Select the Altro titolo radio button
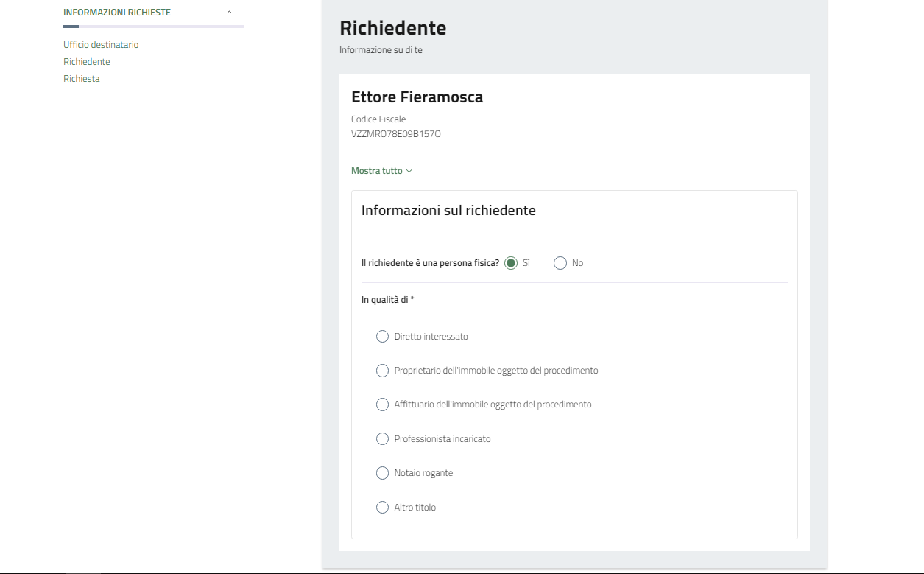Viewport: 924px width, 574px height. 382,508
